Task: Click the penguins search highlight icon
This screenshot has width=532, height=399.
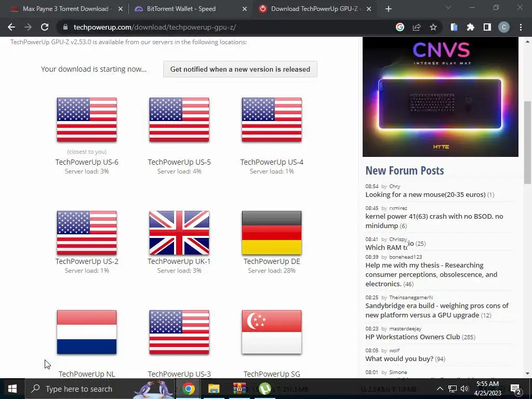Action: click(153, 389)
